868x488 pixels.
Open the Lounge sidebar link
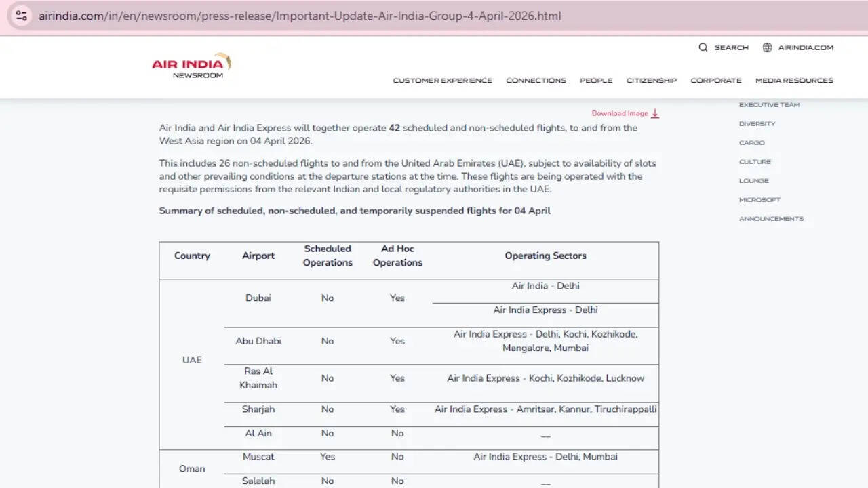753,180
